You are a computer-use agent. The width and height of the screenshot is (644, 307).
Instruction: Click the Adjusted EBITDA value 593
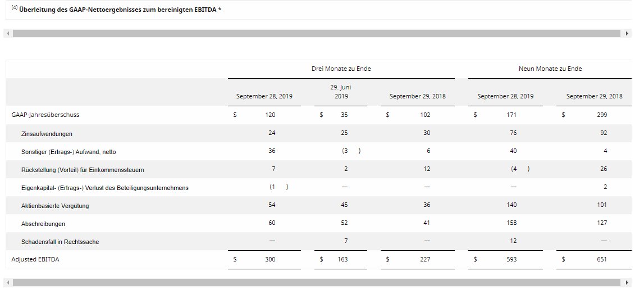(511, 259)
